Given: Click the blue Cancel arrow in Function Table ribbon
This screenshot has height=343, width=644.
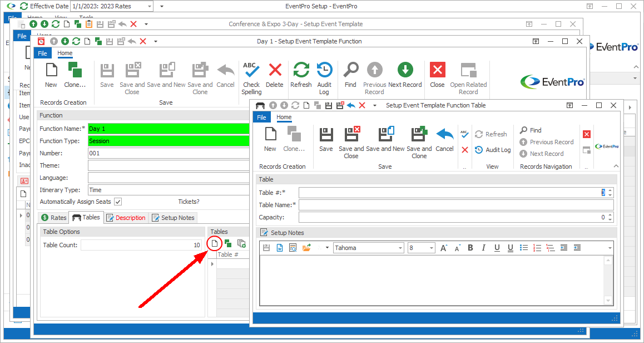Looking at the screenshot, I should 444,140.
